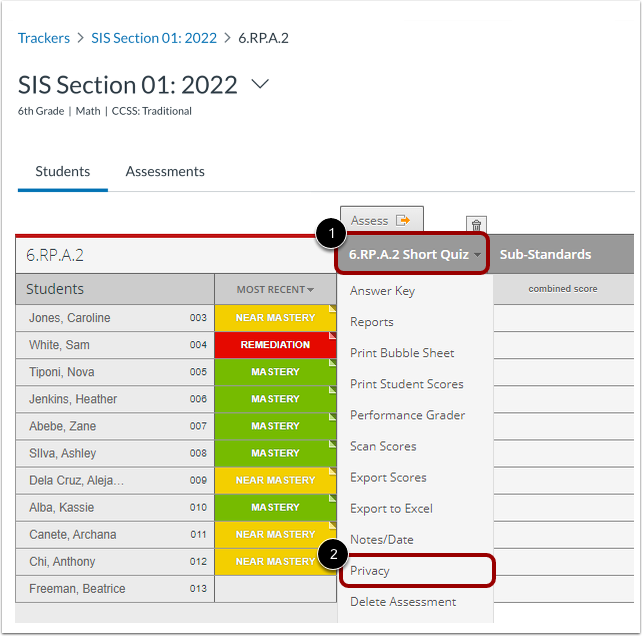The image size is (642, 636).
Task: Click the note corner flag on Jones, Caroline's score
Action: coord(333,308)
